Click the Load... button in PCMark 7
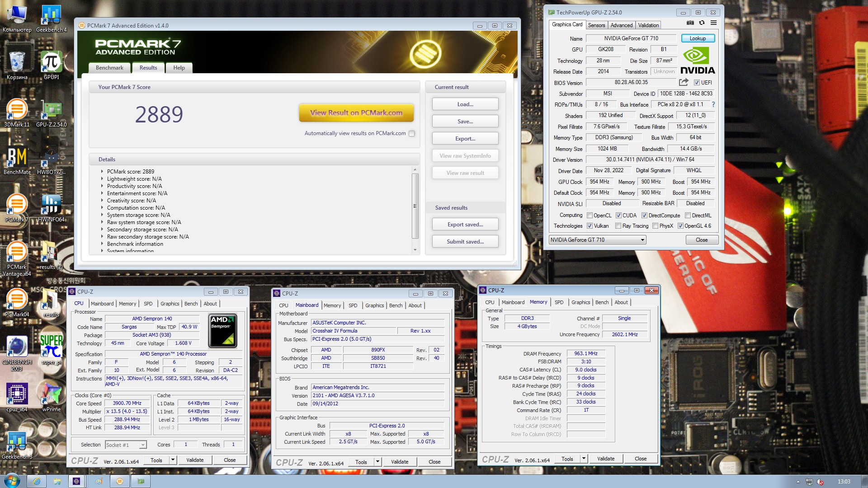The height and width of the screenshot is (488, 868). pos(465,104)
